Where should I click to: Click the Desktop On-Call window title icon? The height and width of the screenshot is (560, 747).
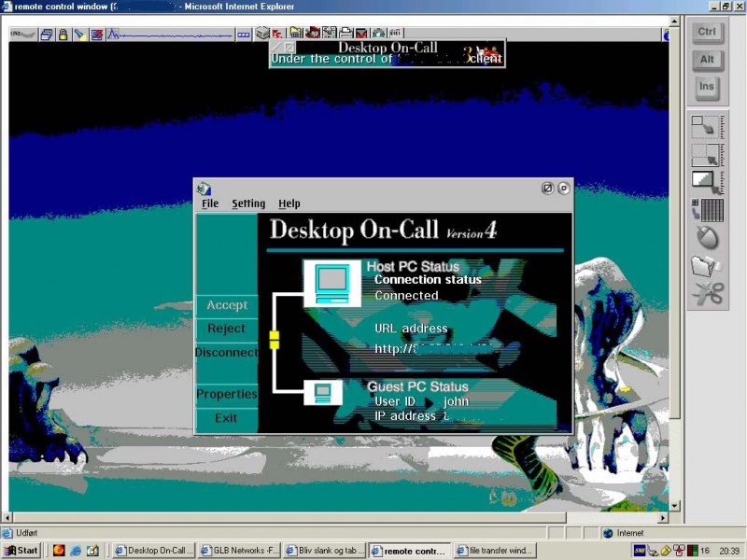coord(204,189)
